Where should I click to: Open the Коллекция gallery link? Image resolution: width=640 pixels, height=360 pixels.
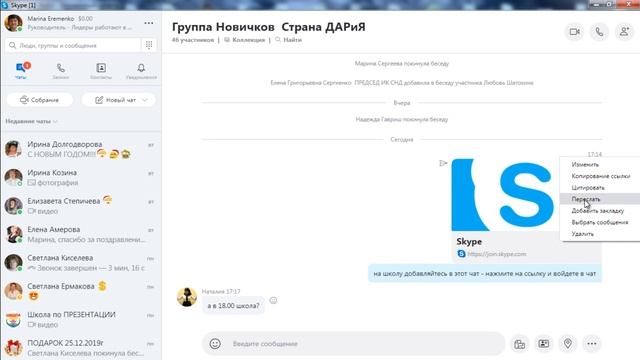click(244, 40)
